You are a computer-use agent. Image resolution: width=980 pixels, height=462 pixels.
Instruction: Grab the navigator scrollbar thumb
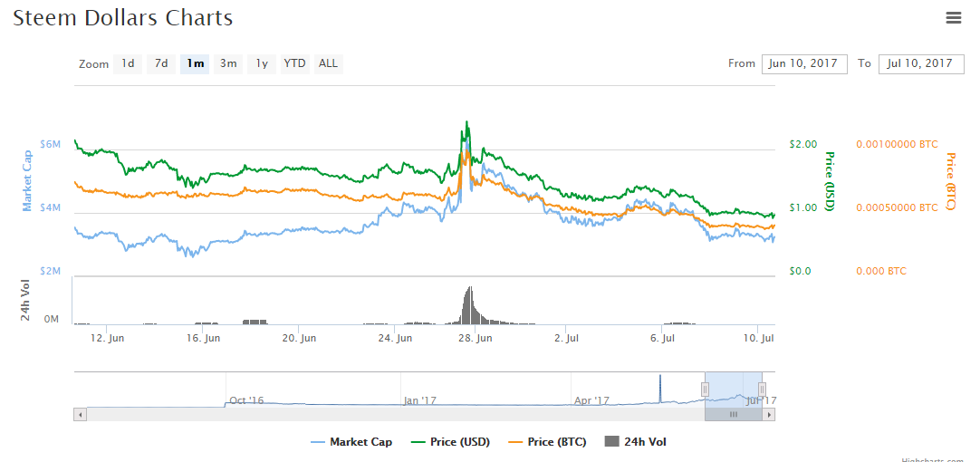(x=733, y=414)
